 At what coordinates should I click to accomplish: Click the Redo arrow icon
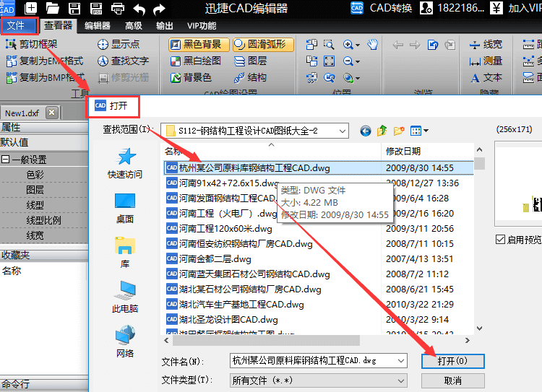tap(160, 9)
